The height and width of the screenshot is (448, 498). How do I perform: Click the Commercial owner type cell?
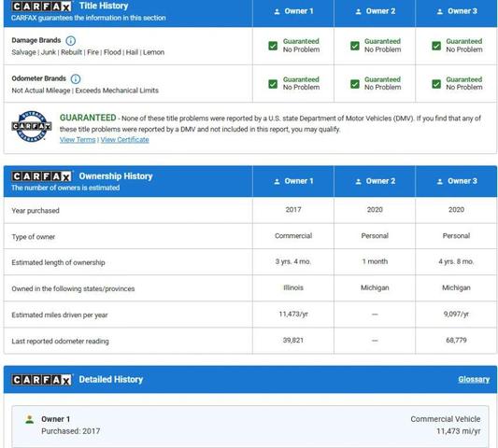293,236
